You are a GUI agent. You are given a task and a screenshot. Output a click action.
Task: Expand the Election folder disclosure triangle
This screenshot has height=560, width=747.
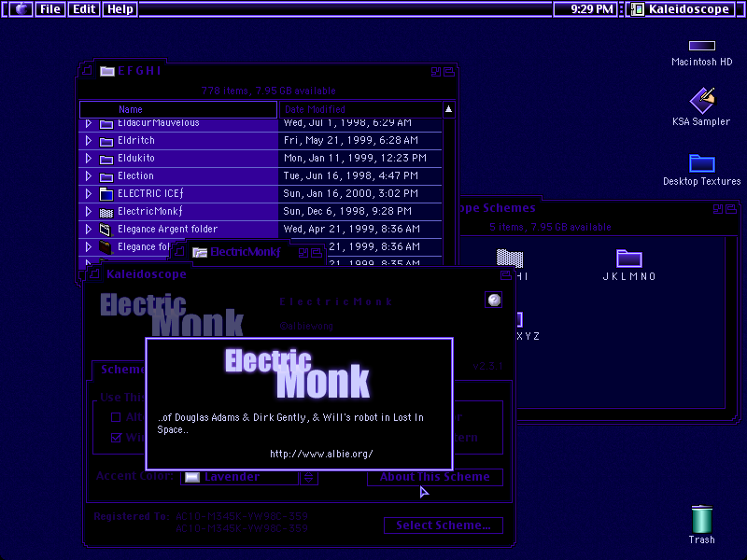point(88,175)
